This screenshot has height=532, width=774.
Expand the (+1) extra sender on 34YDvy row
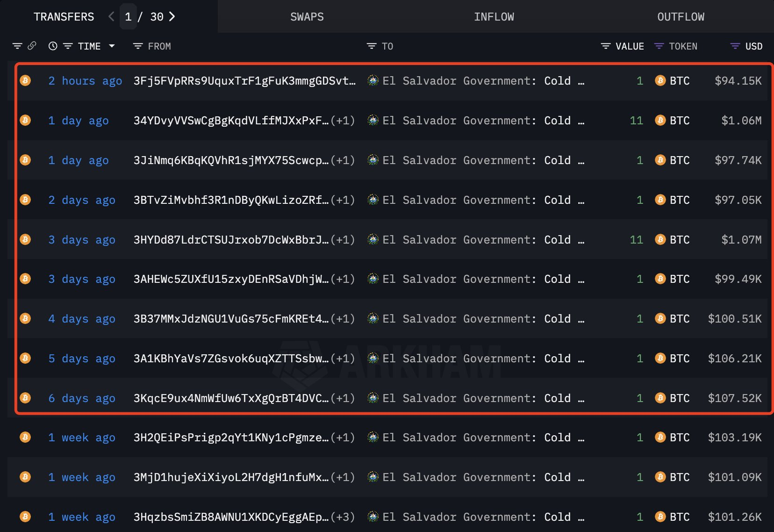pyautogui.click(x=343, y=121)
